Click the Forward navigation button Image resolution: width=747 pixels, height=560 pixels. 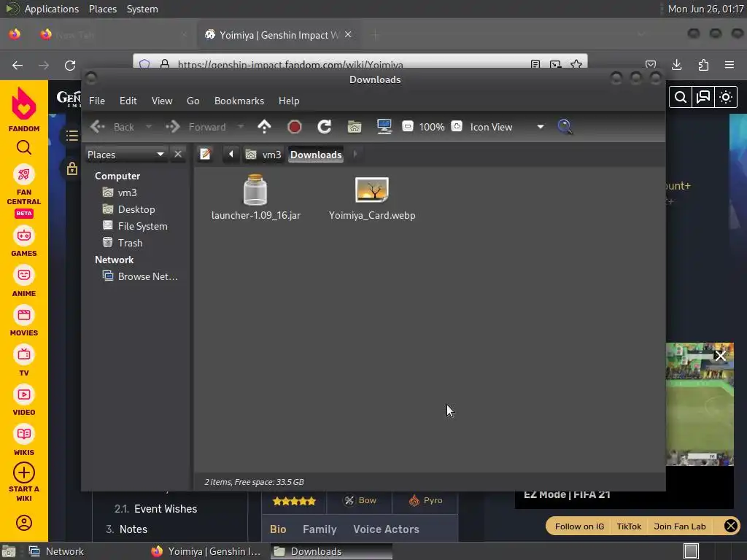coord(196,127)
